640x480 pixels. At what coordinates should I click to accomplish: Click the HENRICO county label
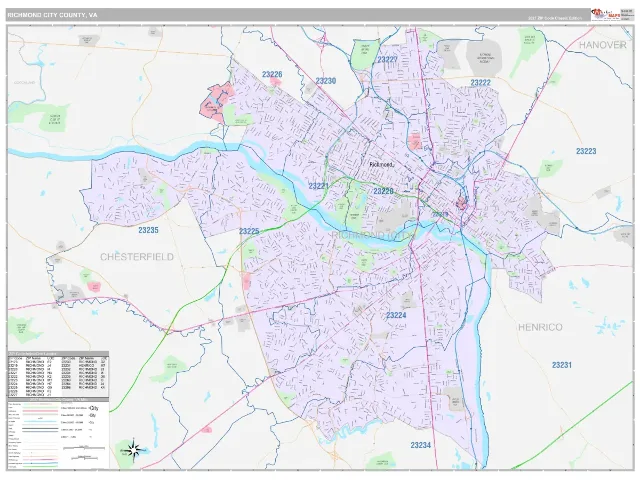point(540,327)
